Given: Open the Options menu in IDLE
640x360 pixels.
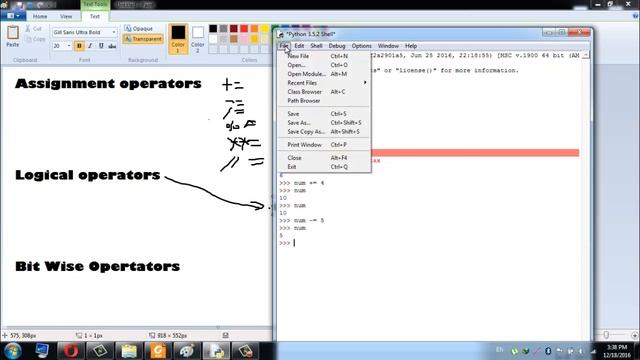Looking at the screenshot, I should [361, 46].
